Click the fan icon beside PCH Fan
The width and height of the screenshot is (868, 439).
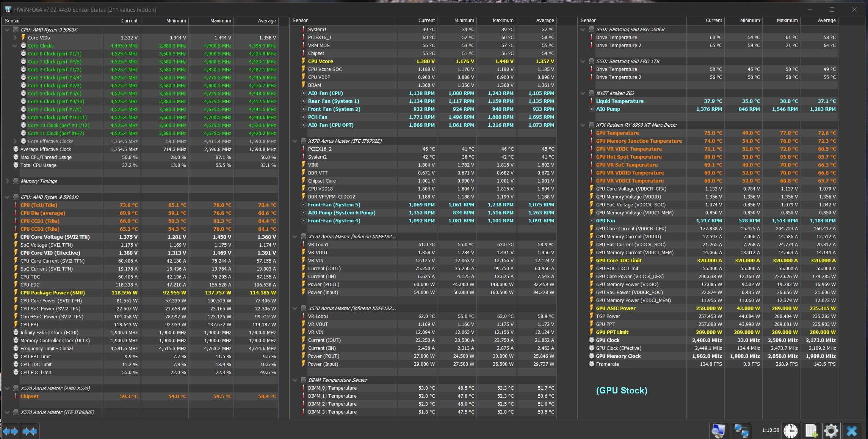303,117
